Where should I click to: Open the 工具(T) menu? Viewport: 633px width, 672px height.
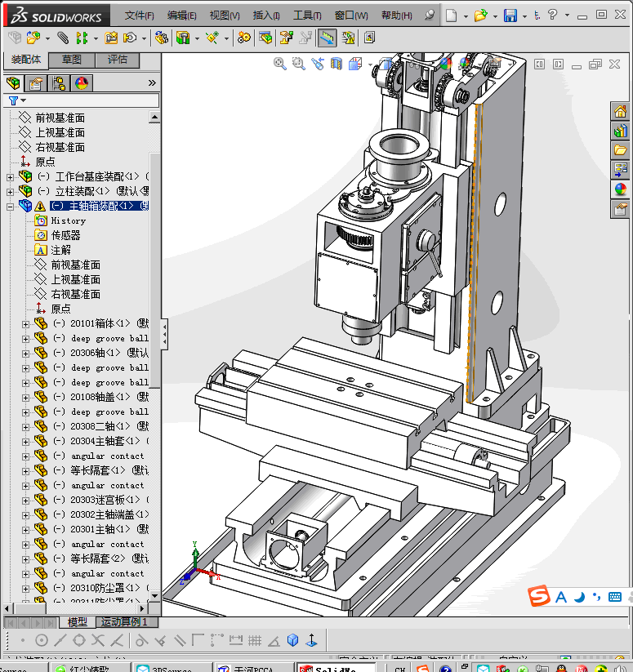307,16
